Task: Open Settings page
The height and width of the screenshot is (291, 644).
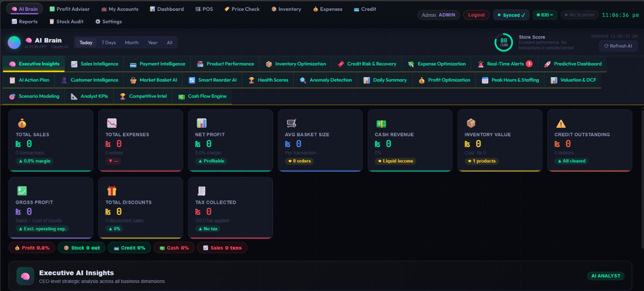Action: (108, 21)
